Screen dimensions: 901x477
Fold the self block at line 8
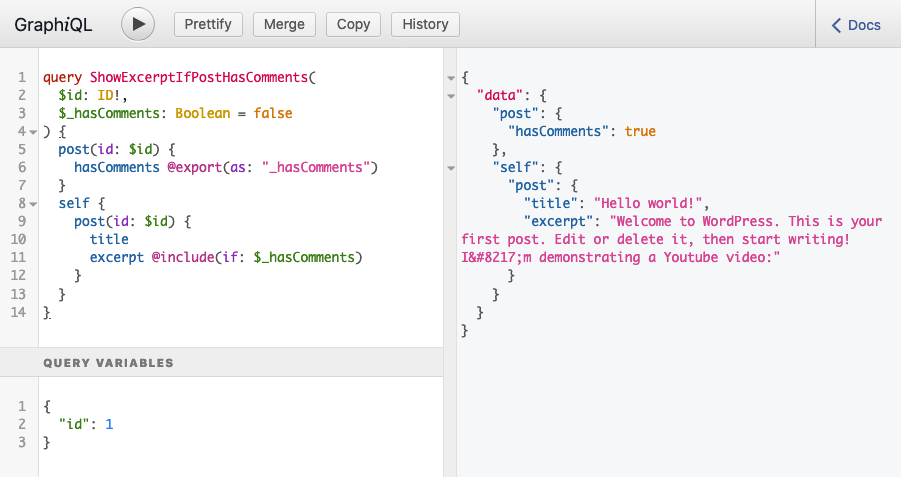click(33, 203)
